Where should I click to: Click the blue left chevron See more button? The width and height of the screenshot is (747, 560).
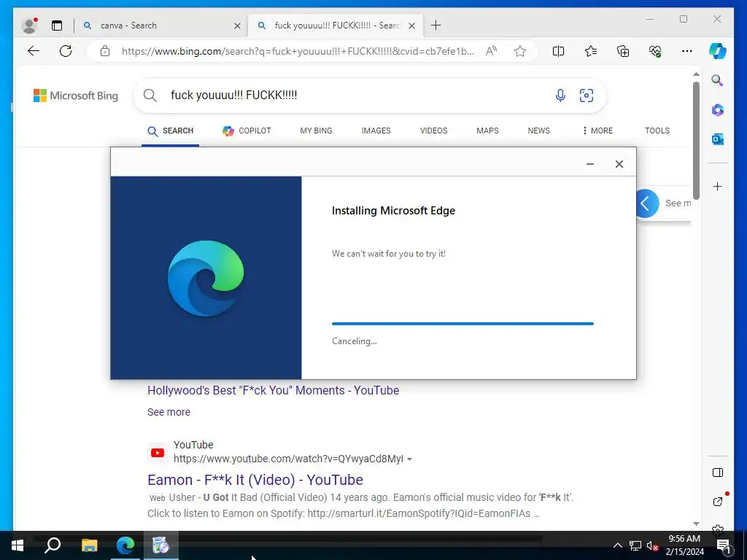(x=646, y=203)
